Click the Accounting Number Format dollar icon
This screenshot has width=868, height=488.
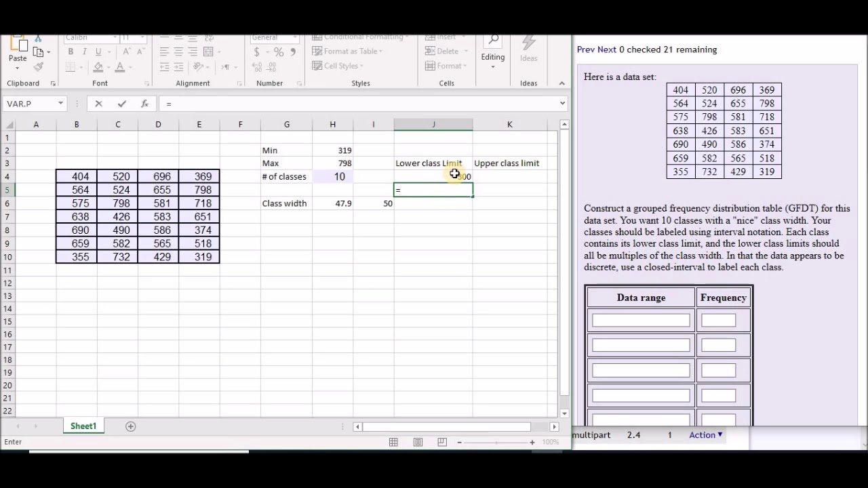click(256, 52)
